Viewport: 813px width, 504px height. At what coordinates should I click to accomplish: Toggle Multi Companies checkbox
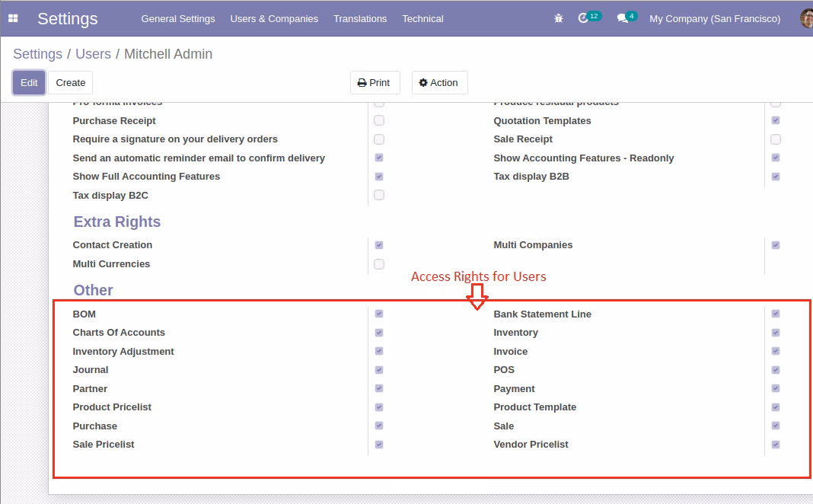coord(776,244)
